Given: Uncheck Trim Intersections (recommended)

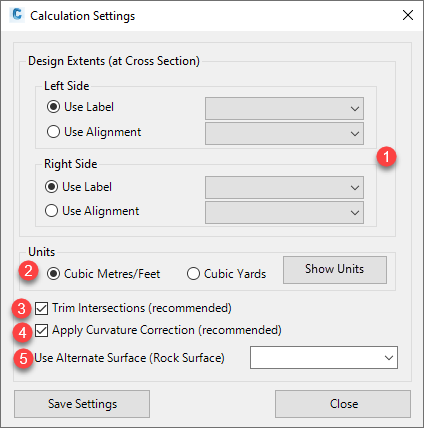Looking at the screenshot, I should [42, 308].
